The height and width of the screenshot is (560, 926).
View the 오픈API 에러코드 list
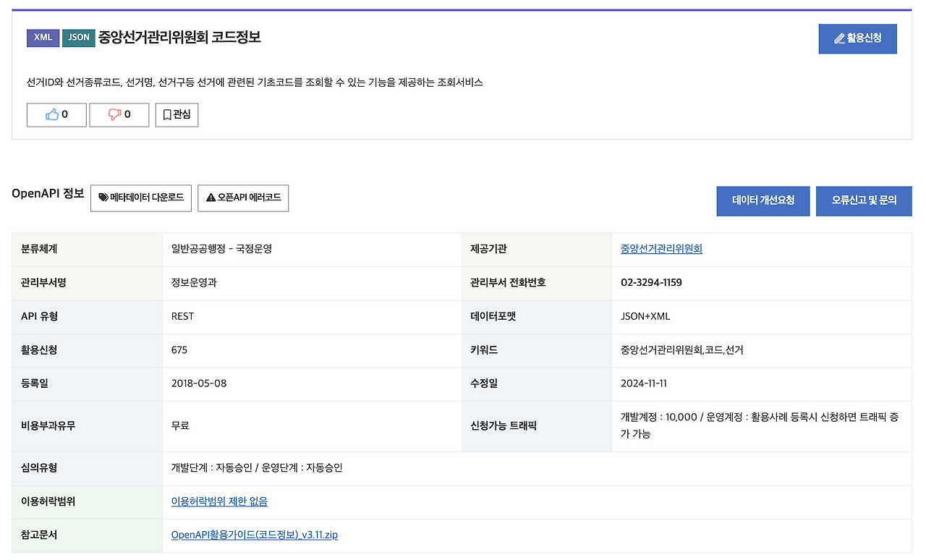coord(243,198)
